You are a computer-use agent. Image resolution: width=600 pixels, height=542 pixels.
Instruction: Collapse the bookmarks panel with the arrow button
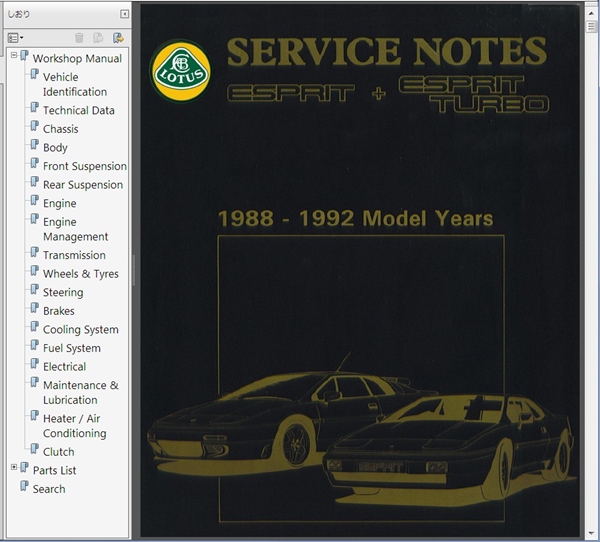[124, 14]
